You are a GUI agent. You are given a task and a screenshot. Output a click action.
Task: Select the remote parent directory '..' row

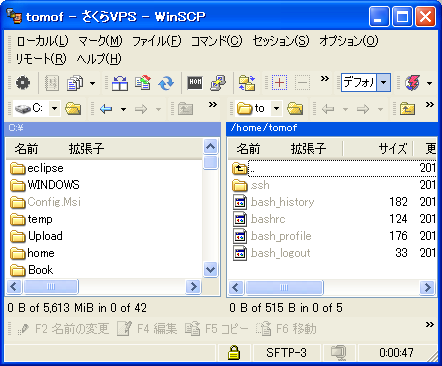pos(333,168)
